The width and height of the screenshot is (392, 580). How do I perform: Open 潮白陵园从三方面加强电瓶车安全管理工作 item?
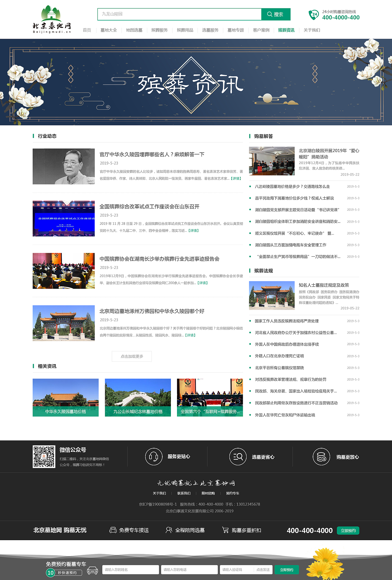[291, 245]
